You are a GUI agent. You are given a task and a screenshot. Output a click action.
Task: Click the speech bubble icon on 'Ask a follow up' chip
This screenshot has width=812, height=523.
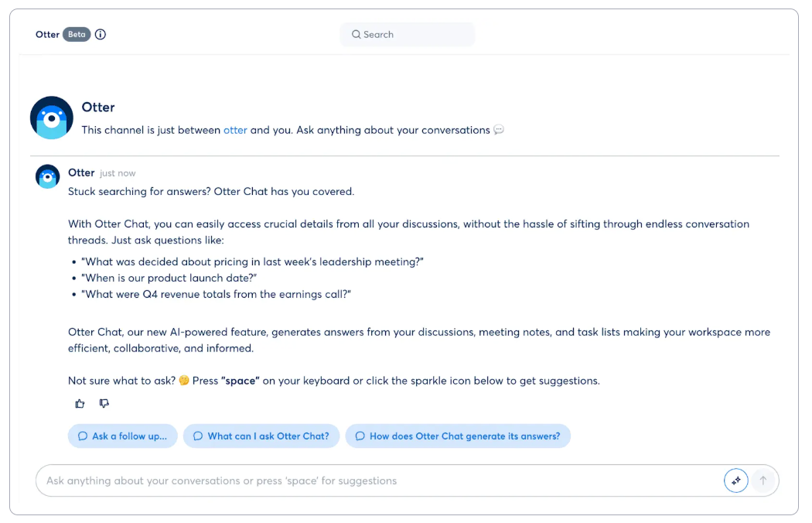(x=81, y=436)
